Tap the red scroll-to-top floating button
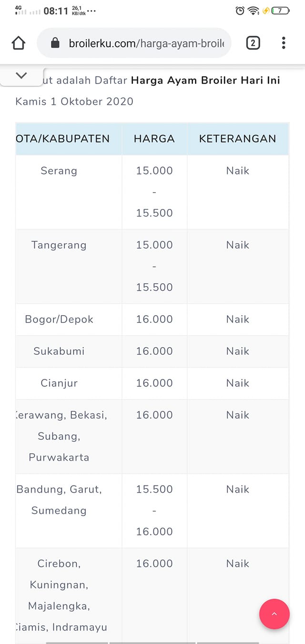This screenshot has width=305, height=644. pos(274,614)
